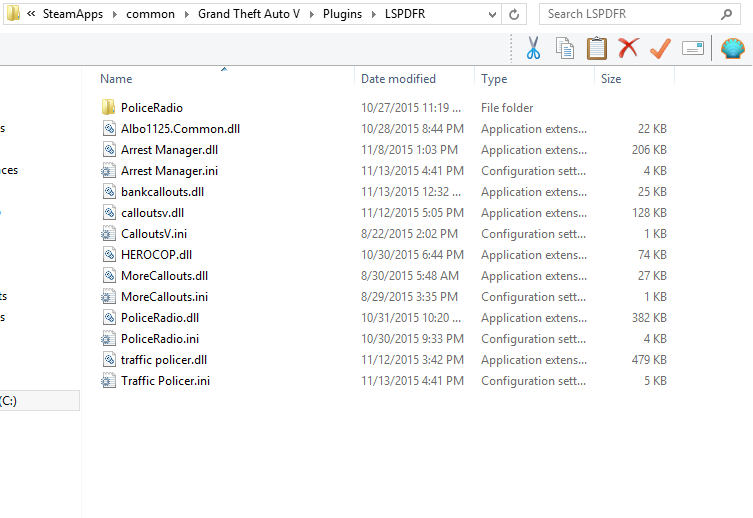This screenshot has width=753, height=518.
Task: Click the calloutsv.dll file name
Action: coord(152,213)
